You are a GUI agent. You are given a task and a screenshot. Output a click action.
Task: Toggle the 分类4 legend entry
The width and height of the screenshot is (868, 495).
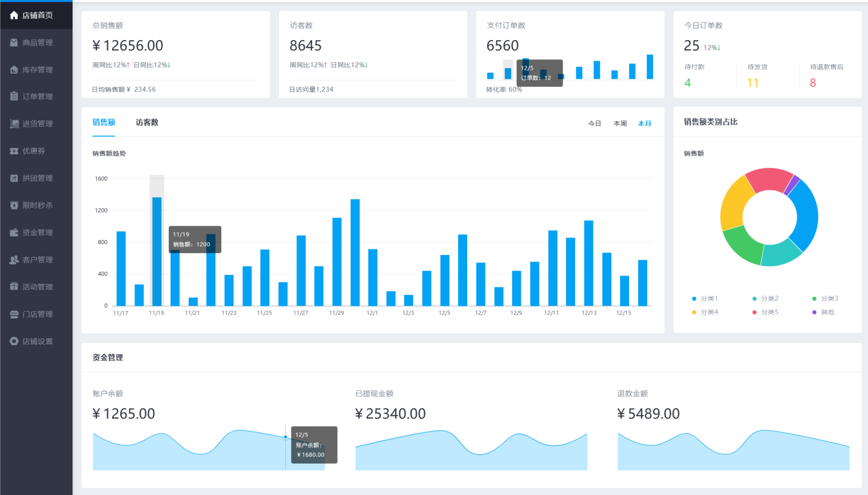[704, 312]
